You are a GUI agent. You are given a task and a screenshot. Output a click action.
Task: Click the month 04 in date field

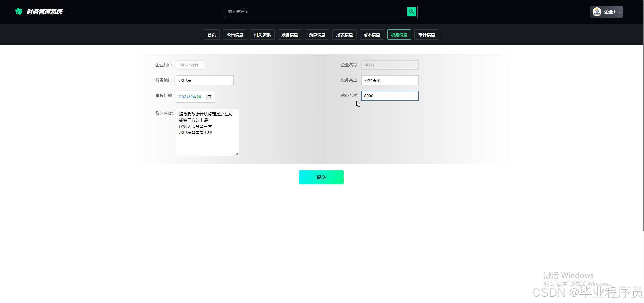[193, 97]
